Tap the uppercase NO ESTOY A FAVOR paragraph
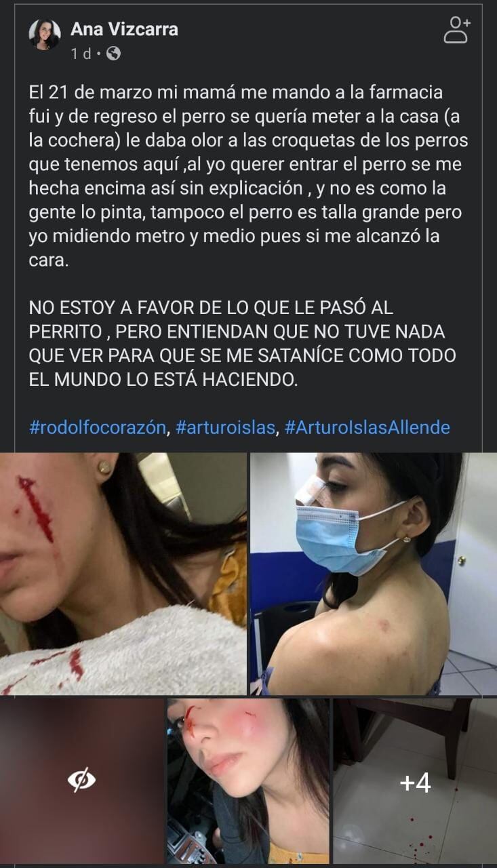This screenshot has height=868, width=497. tap(243, 343)
